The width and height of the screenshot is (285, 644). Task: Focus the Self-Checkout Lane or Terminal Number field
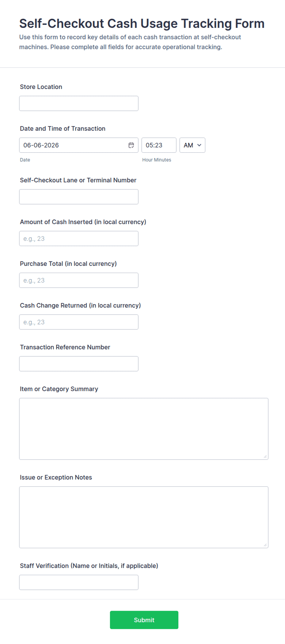click(x=79, y=197)
